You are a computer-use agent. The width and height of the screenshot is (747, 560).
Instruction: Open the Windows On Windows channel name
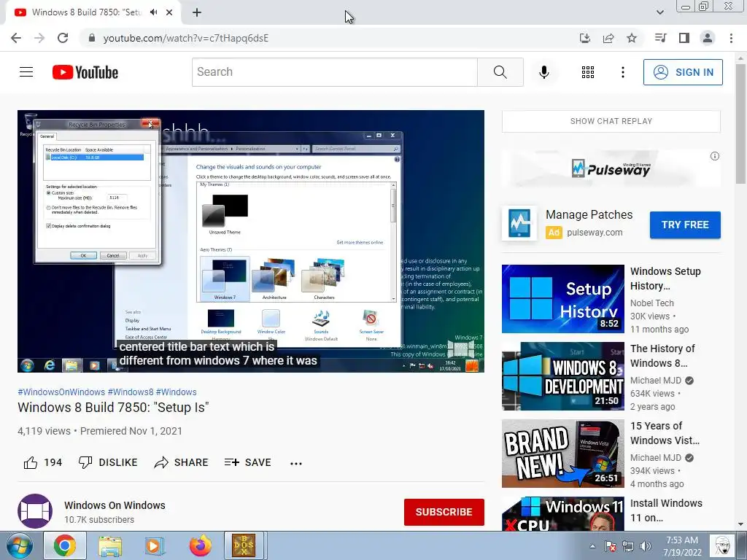[x=115, y=505]
